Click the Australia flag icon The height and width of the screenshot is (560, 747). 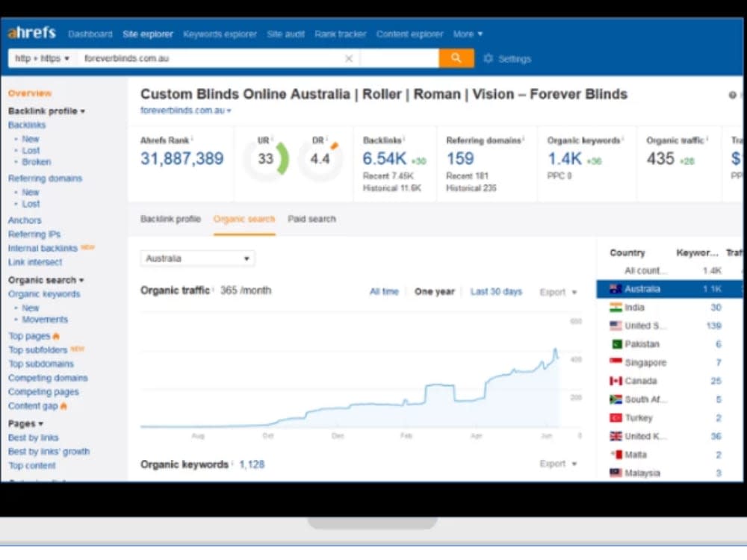click(616, 288)
